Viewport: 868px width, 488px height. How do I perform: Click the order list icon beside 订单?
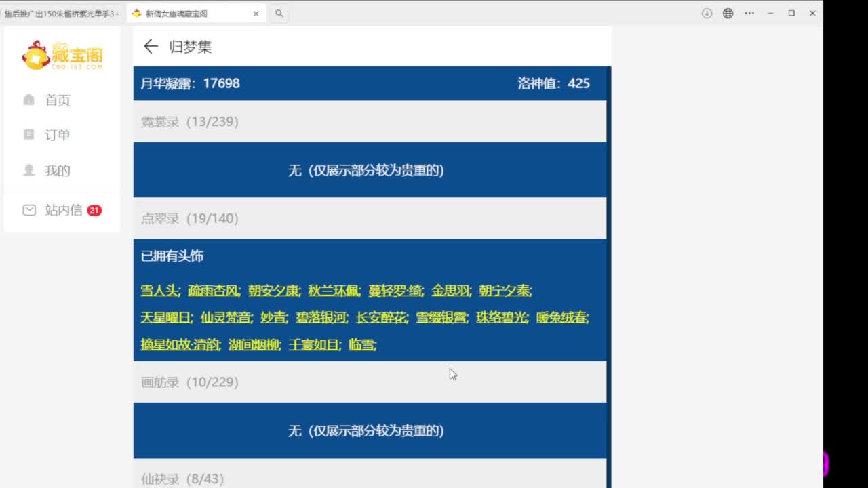coord(28,134)
